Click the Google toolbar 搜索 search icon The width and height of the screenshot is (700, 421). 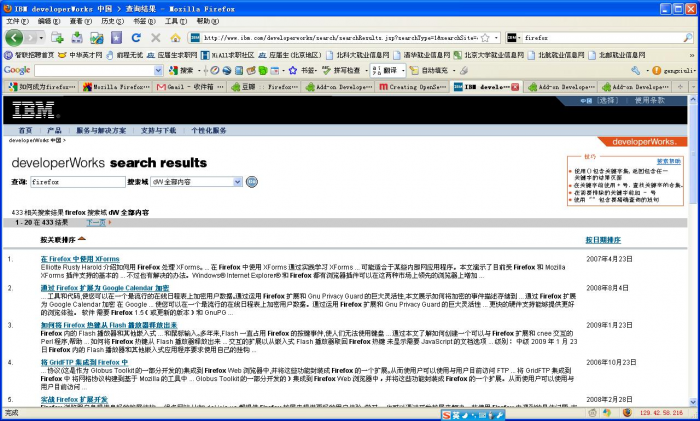coord(173,71)
